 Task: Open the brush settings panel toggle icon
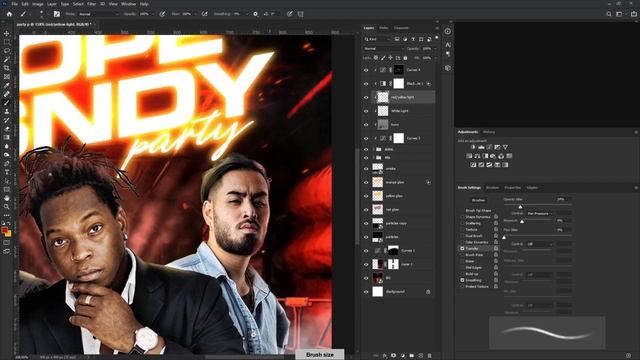pos(56,14)
